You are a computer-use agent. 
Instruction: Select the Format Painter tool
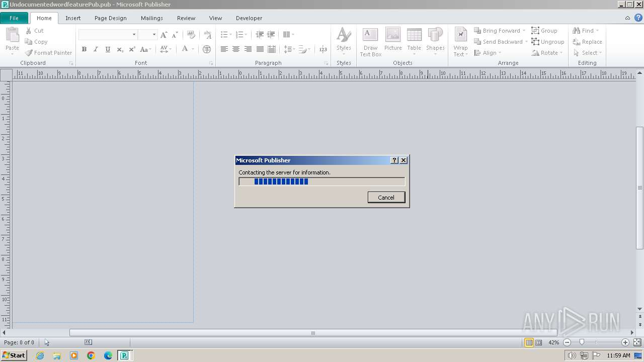pos(48,53)
